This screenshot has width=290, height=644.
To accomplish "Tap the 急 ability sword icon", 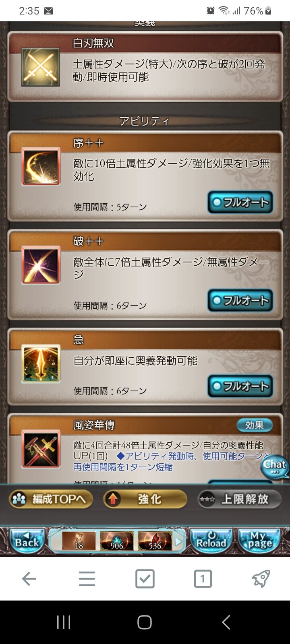I will point(41,364).
